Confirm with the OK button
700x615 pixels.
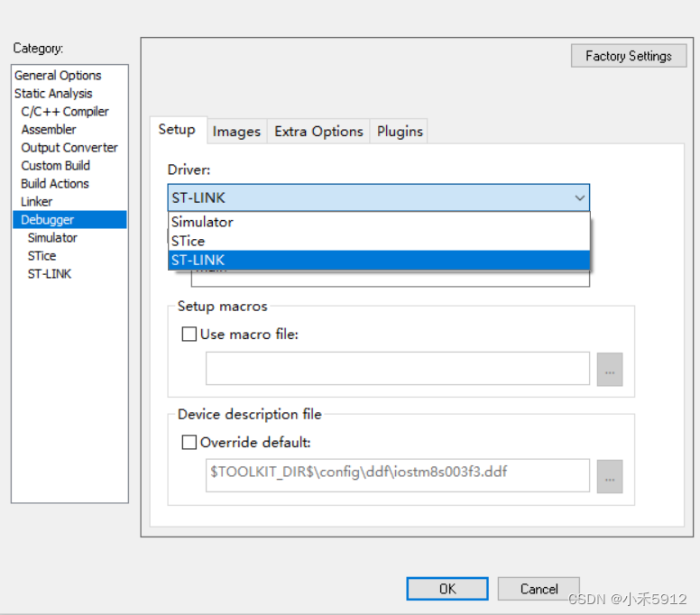coord(447,589)
